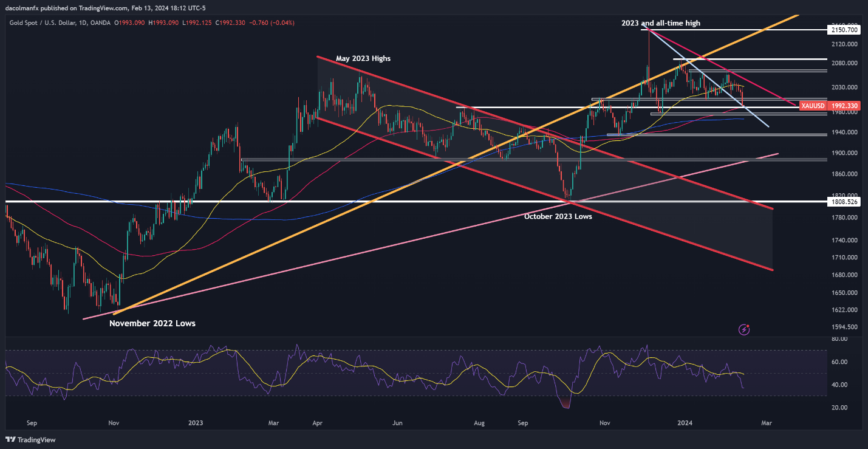Viewport: 868px width, 449px height.
Task: Click the 2150.700 price level label
Action: [x=844, y=29]
